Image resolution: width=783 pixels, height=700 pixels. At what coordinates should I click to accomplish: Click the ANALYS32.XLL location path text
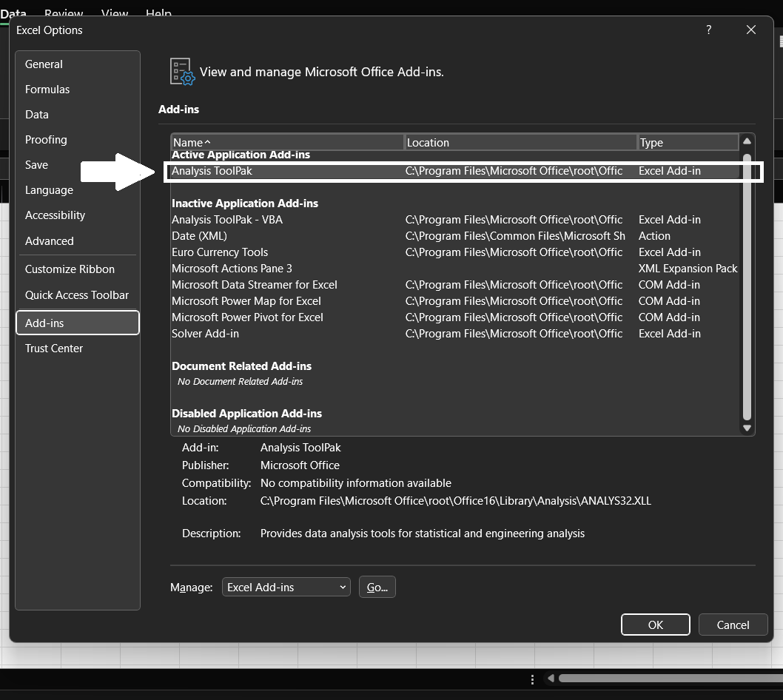click(x=455, y=501)
